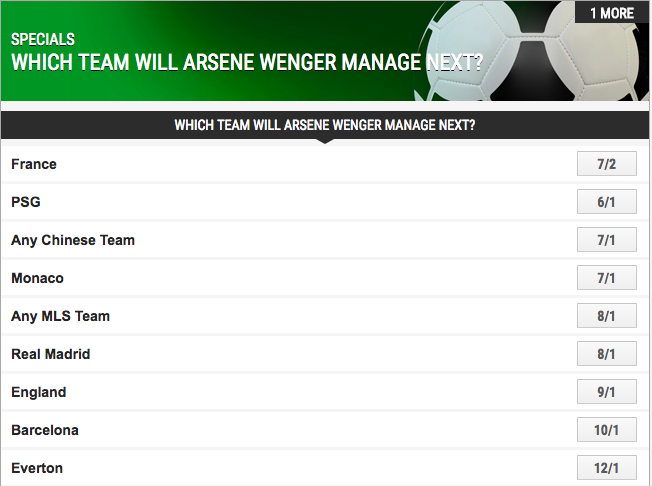Click the Real Madrid selection label
This screenshot has height=486, width=652.
click(x=51, y=354)
